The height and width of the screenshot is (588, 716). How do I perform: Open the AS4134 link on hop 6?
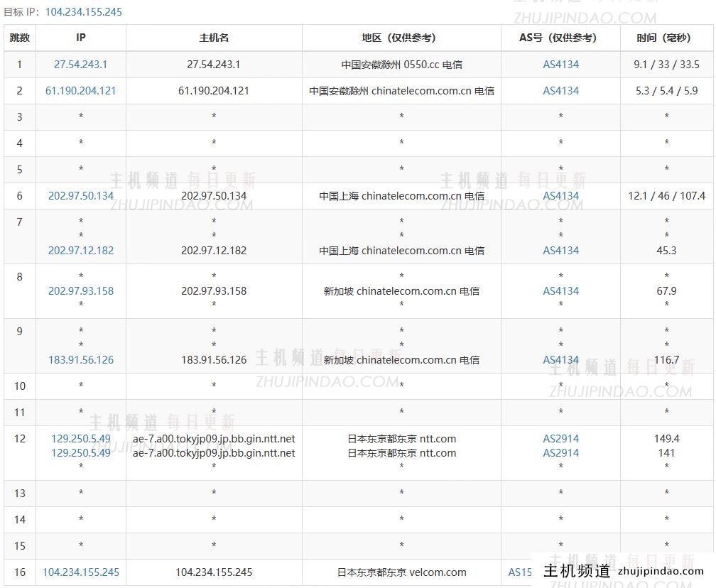(560, 195)
